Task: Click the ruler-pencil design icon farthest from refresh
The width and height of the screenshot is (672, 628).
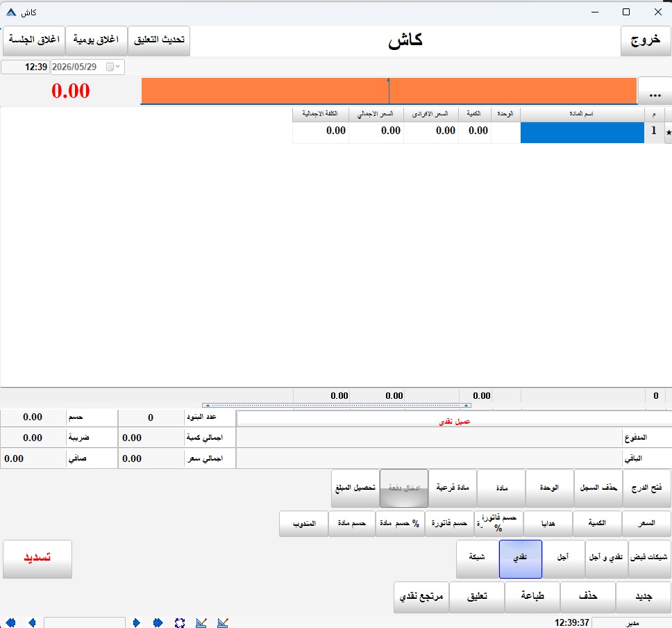Action: tap(222, 622)
